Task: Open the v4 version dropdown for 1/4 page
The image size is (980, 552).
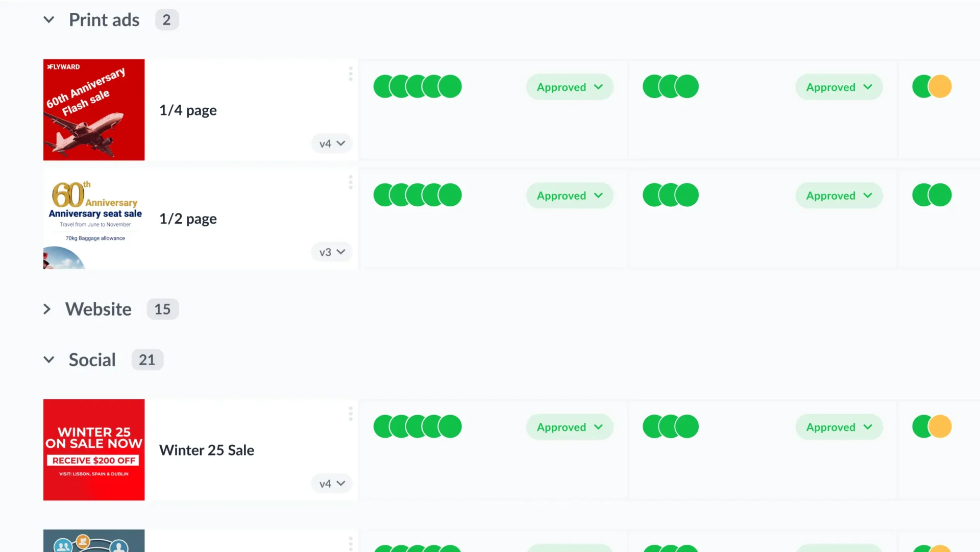Action: 331,143
